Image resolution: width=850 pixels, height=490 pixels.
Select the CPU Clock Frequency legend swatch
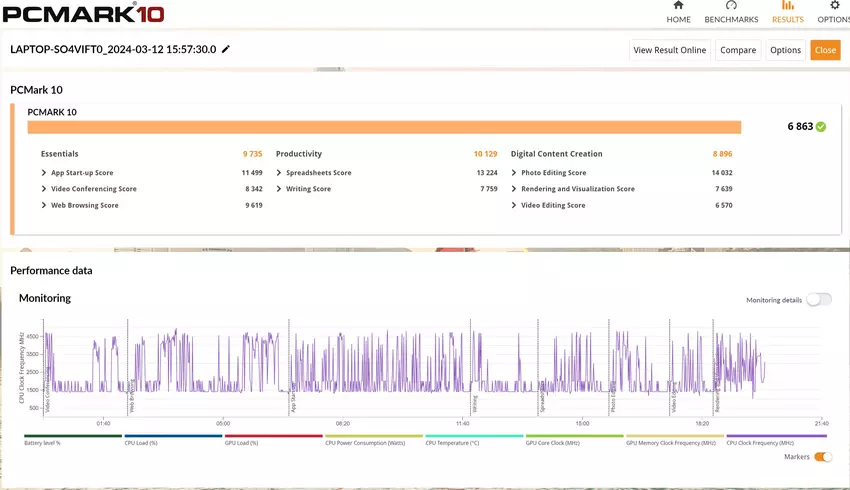click(776, 436)
